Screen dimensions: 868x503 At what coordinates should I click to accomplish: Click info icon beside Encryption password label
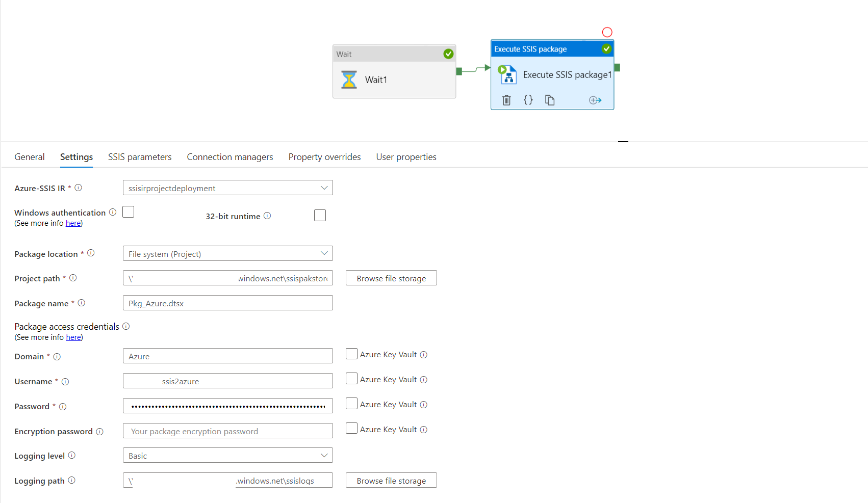99,432
